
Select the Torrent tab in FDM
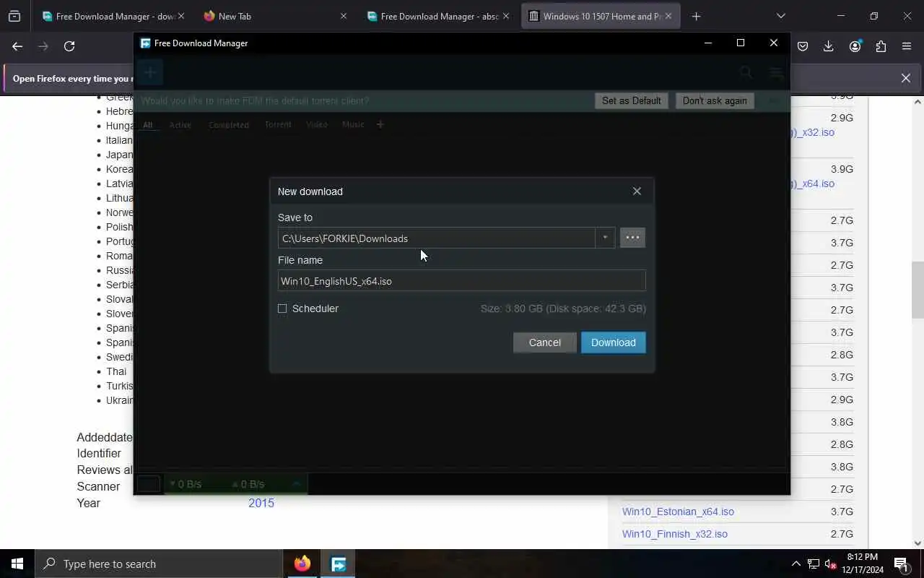point(278,125)
